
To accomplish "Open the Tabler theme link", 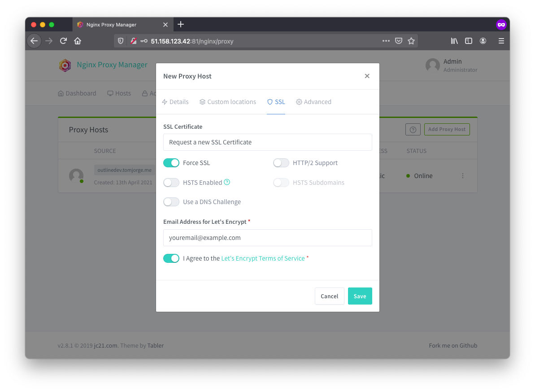I will coord(156,346).
